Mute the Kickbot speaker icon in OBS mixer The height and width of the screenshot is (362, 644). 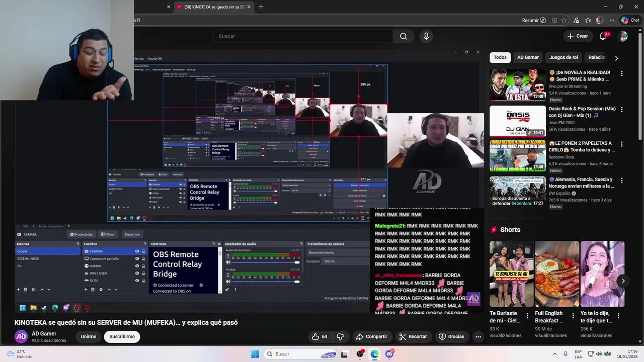click(228, 282)
